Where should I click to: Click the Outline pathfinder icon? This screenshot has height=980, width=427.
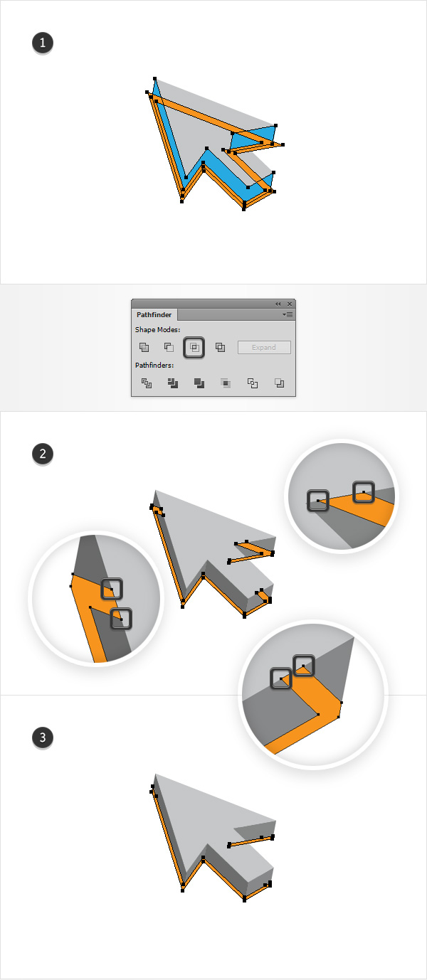253,383
